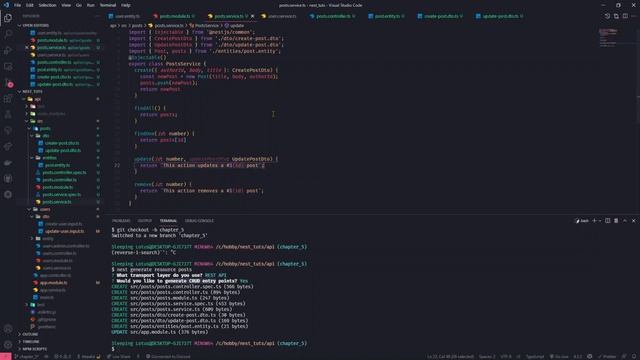The image size is (640, 360).
Task: Click the split terminal icon
Action: (x=607, y=221)
